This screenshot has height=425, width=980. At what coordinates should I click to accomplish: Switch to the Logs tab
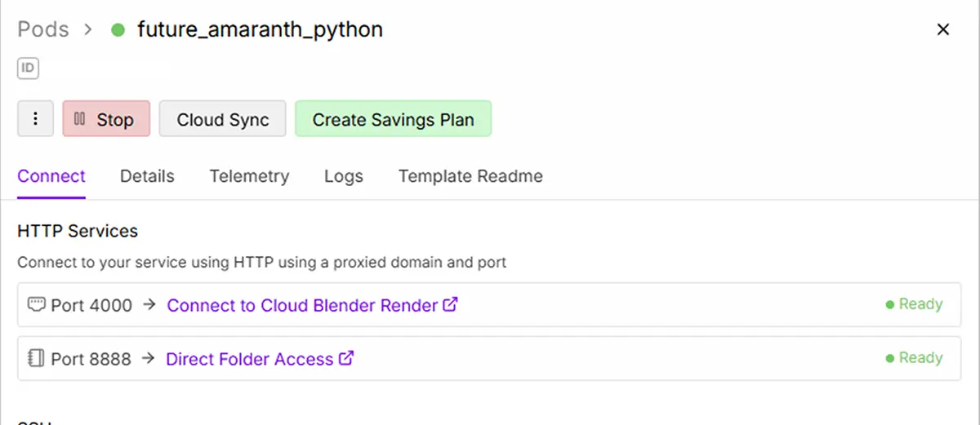343,176
